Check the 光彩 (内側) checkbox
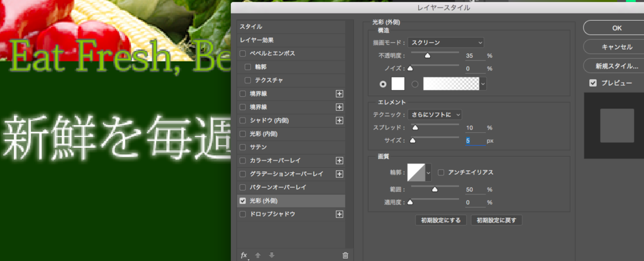 tap(243, 134)
